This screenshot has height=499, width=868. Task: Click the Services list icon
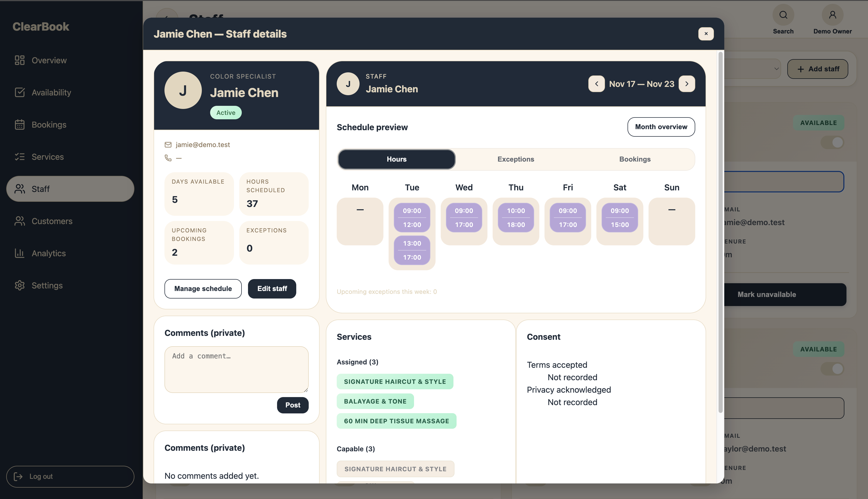point(19,157)
